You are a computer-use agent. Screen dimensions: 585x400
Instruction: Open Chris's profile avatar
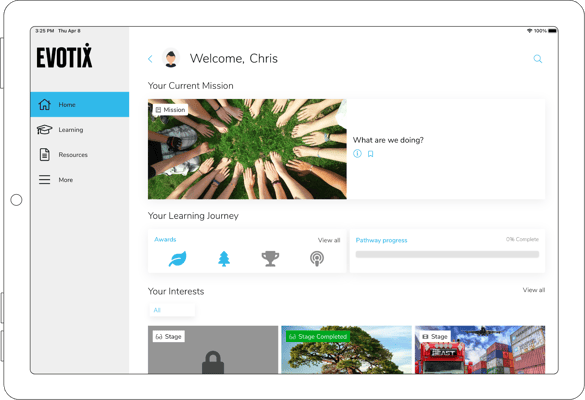tap(171, 59)
